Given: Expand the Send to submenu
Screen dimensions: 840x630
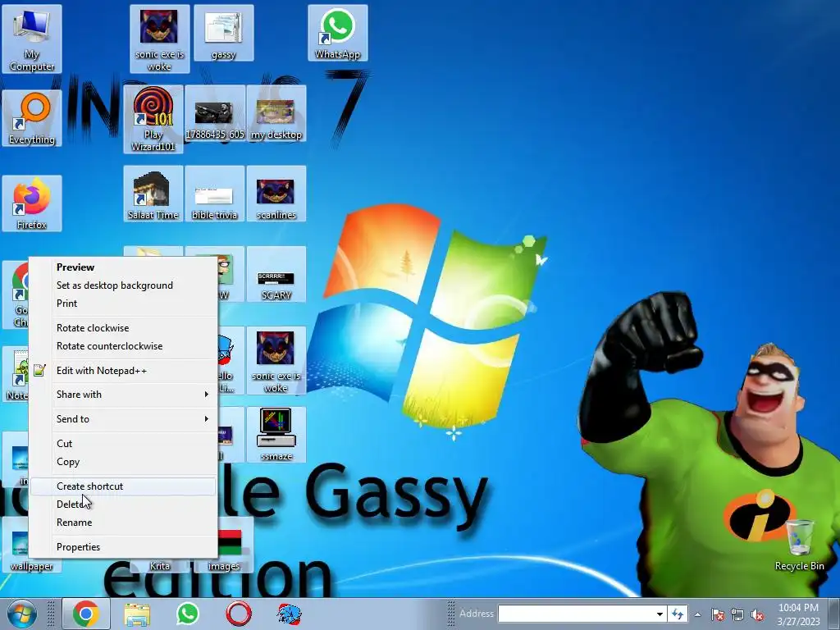Looking at the screenshot, I should click(x=123, y=419).
